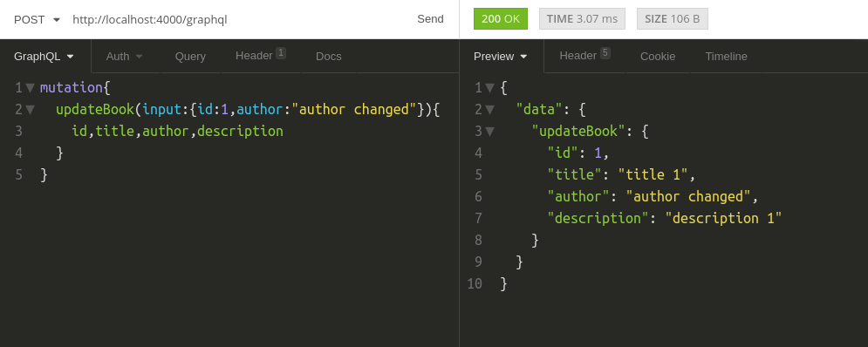This screenshot has height=347, width=868.
Task: Click the SIZE 106 B badge
Action: pyautogui.click(x=672, y=19)
